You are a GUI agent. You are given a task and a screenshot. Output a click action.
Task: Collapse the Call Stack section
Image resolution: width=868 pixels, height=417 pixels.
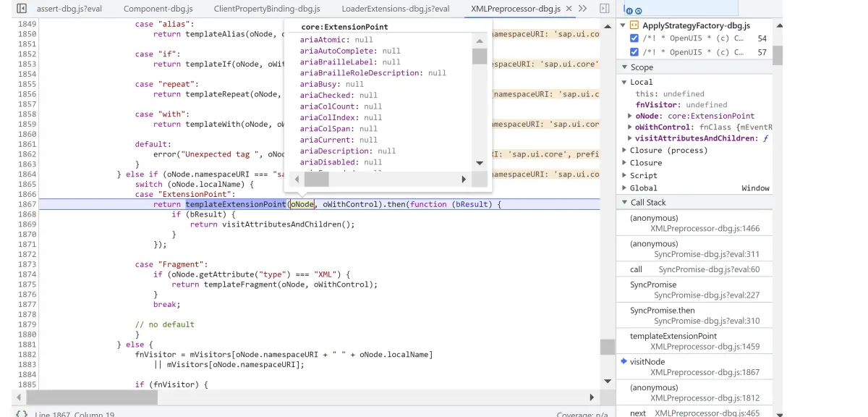pos(624,202)
